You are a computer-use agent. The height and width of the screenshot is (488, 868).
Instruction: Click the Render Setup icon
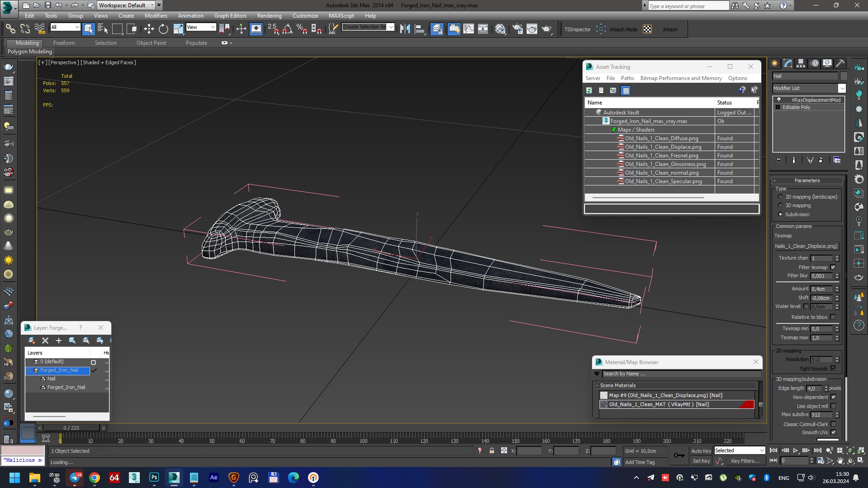pyautogui.click(x=517, y=29)
